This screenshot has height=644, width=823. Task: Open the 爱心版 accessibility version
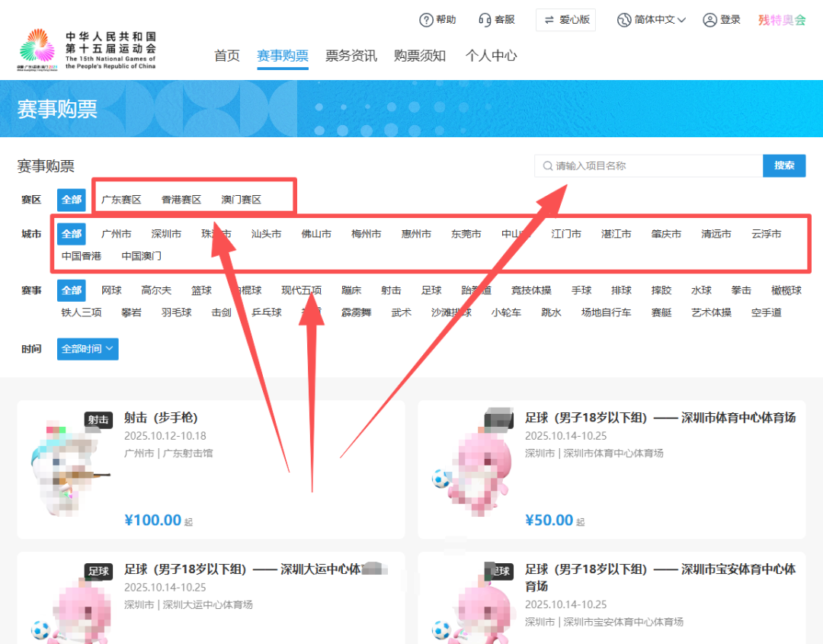pyautogui.click(x=565, y=20)
